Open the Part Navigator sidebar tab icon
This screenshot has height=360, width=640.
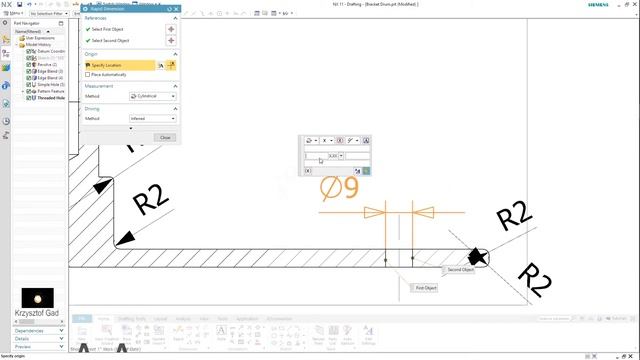(x=6, y=53)
